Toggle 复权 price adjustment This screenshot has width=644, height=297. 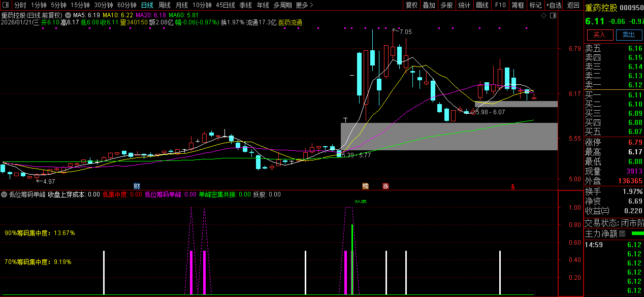click(x=411, y=5)
